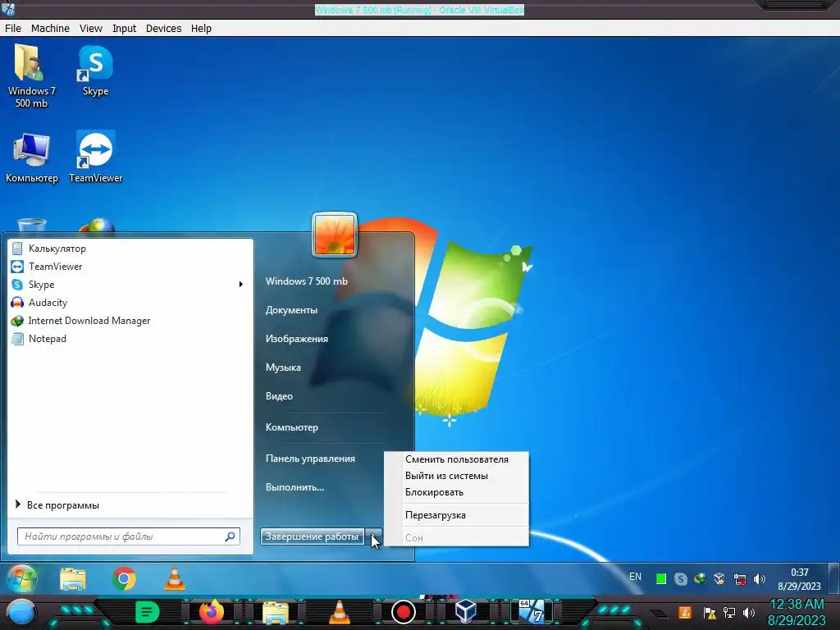Screen dimensions: 840x630
Task: Open the VirtualBox Input menu
Action: click(125, 29)
